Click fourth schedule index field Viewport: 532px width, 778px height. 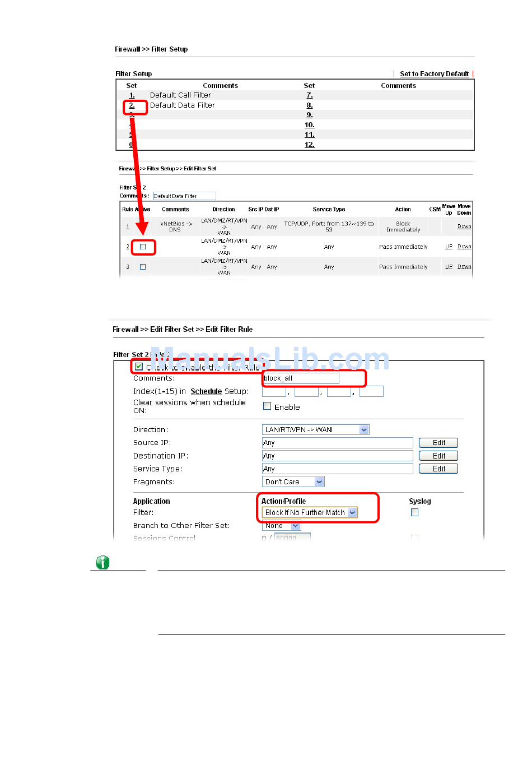371,391
